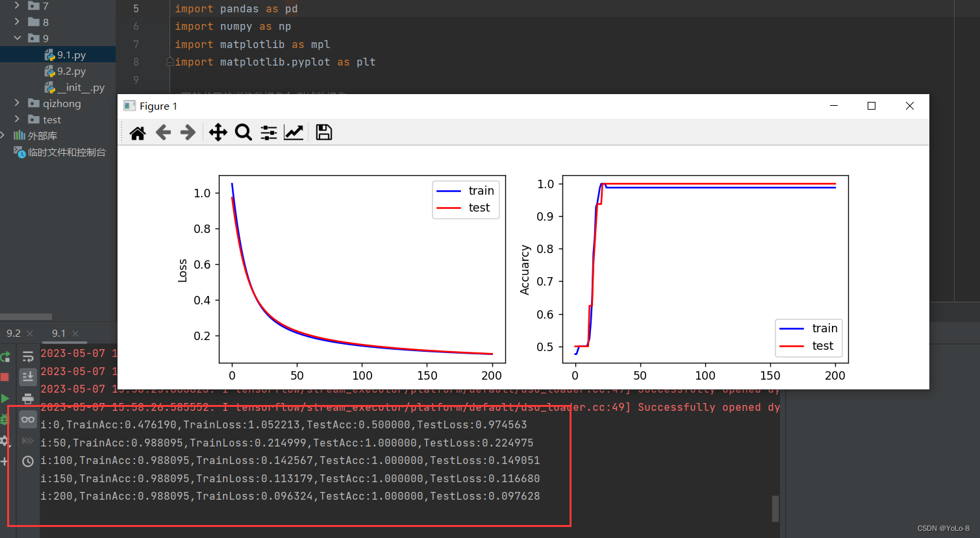
Task: Click the green run arrow in run panel
Action: click(x=5, y=398)
